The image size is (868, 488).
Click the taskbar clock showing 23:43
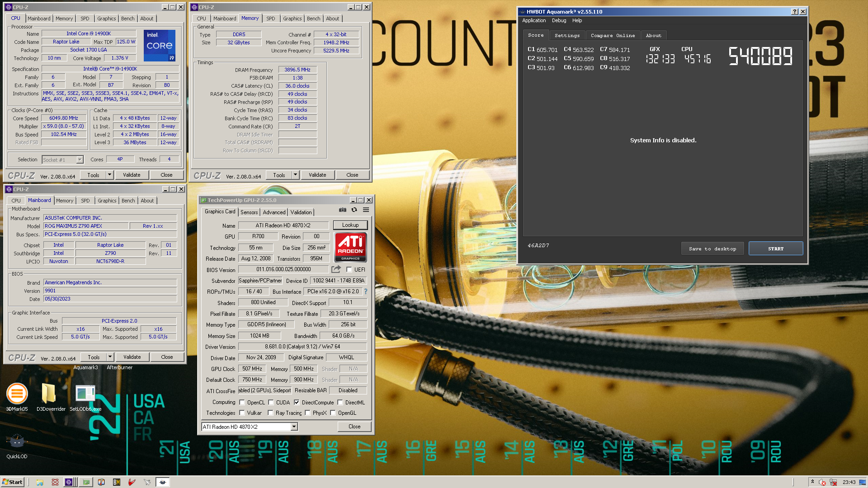pyautogui.click(x=849, y=482)
